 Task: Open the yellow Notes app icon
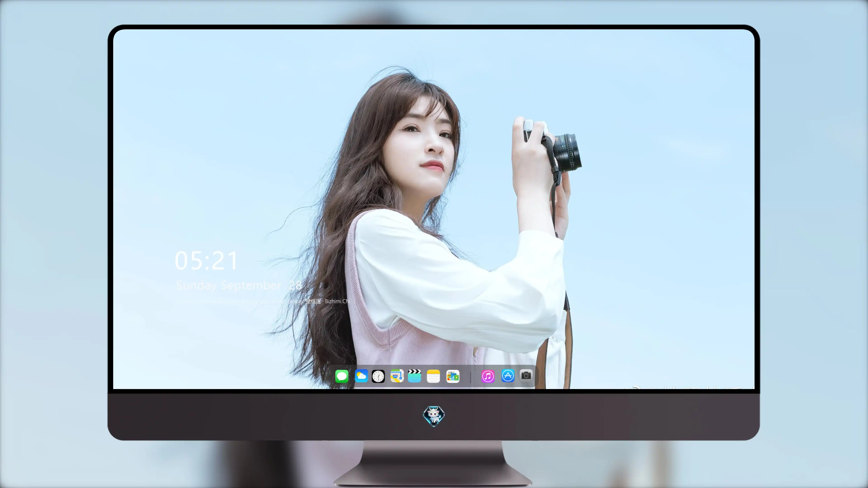433,376
